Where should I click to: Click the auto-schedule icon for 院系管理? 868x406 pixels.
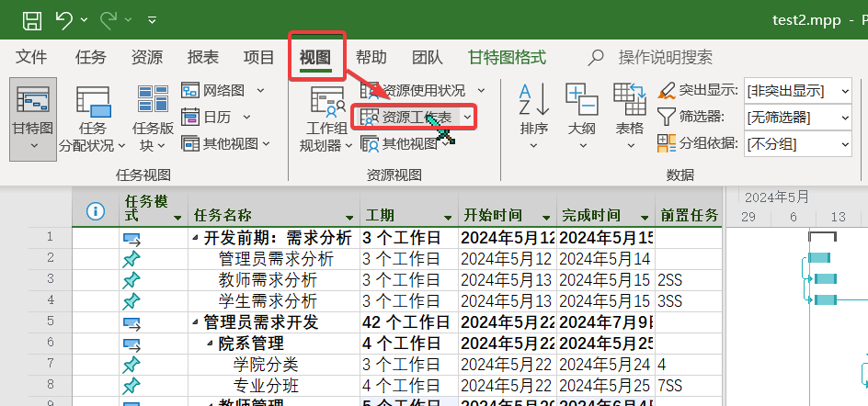point(131,344)
